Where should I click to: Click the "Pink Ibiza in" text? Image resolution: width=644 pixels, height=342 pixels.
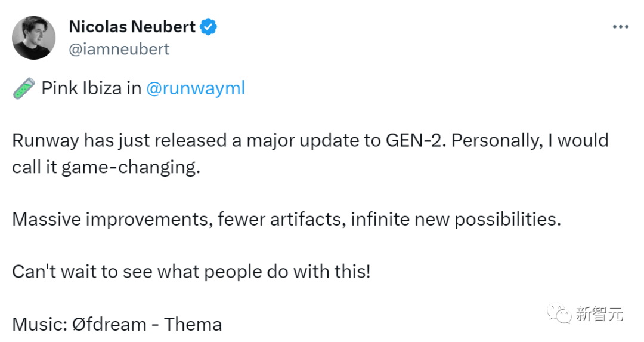(91, 88)
